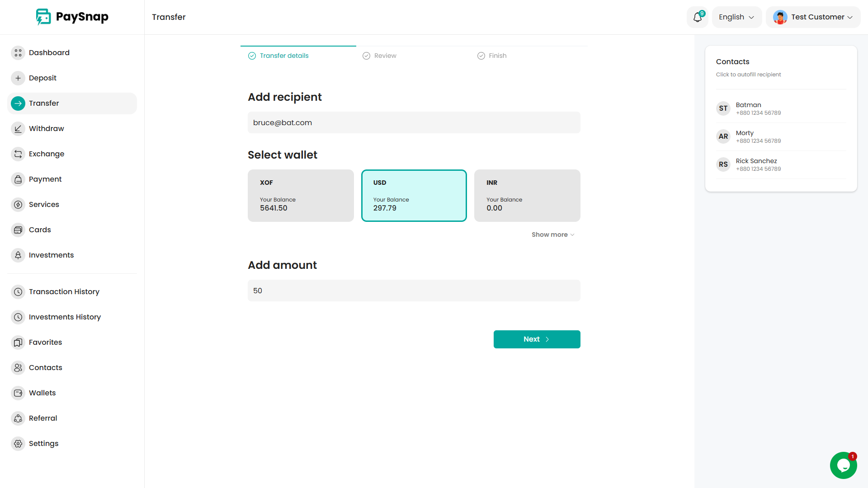The image size is (868, 488).
Task: Open the Wallets page
Action: 42,393
